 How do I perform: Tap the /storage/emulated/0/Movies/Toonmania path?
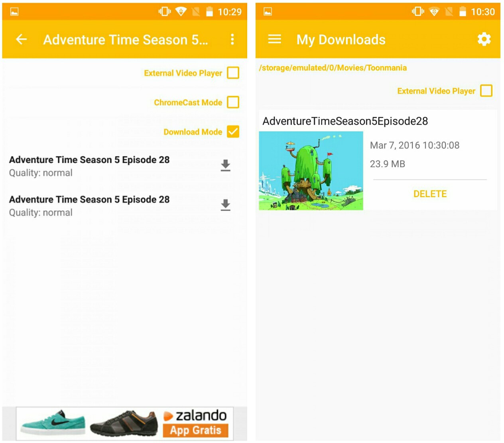coord(333,68)
